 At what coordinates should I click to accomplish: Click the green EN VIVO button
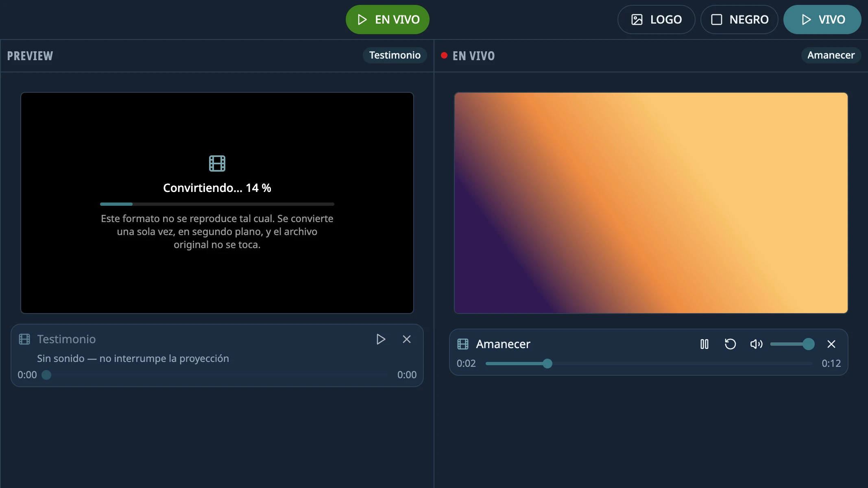(x=387, y=20)
